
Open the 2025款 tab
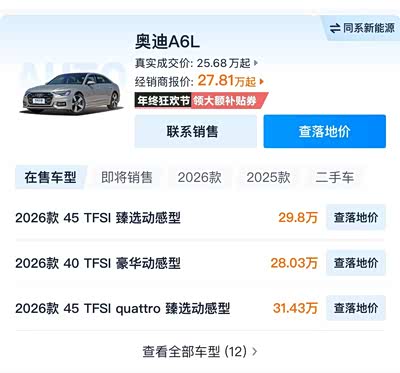[268, 177]
